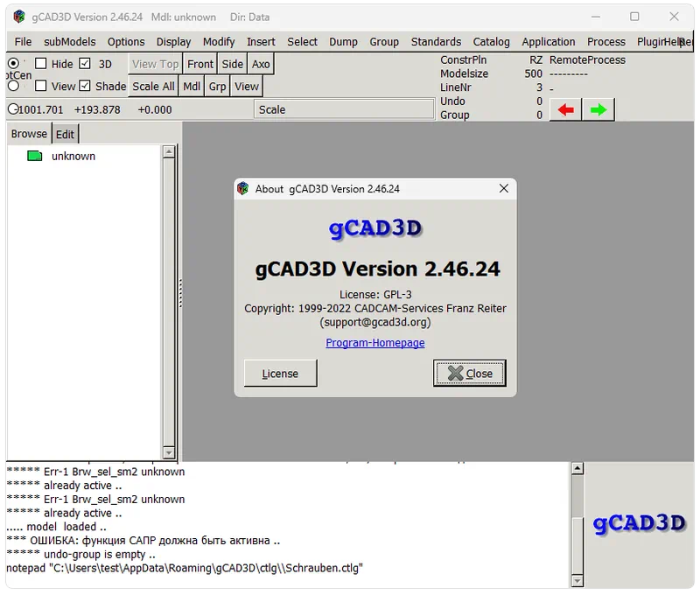Click the RemoteProcess label
700x595 pixels.
click(587, 59)
